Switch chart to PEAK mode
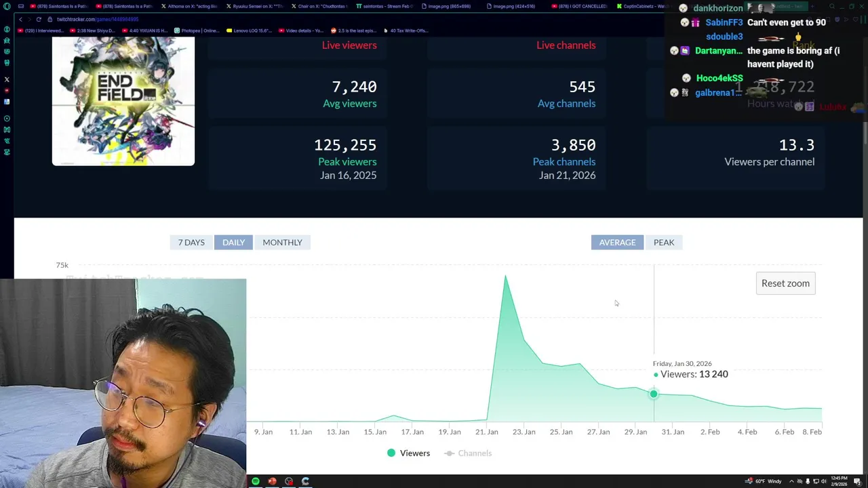This screenshot has width=868, height=488. 664,242
